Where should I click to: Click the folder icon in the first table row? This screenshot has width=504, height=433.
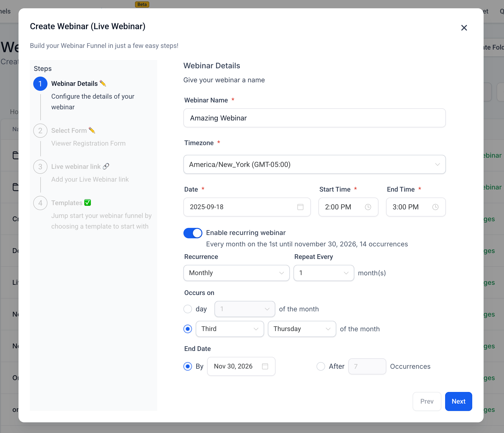[x=16, y=155]
